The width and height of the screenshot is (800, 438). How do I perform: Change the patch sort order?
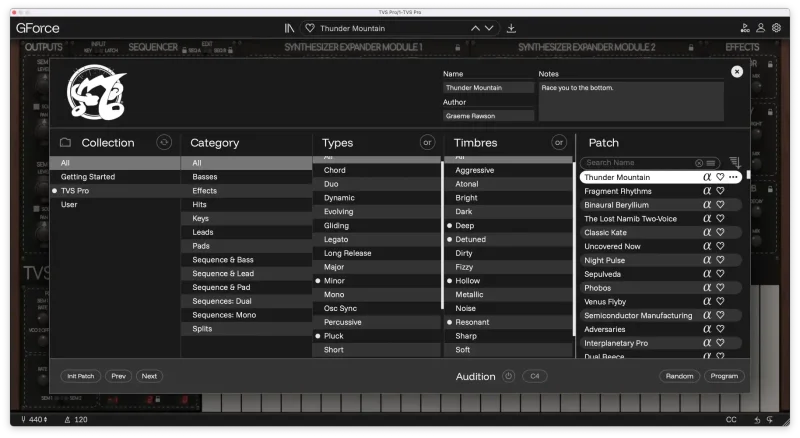[735, 162]
